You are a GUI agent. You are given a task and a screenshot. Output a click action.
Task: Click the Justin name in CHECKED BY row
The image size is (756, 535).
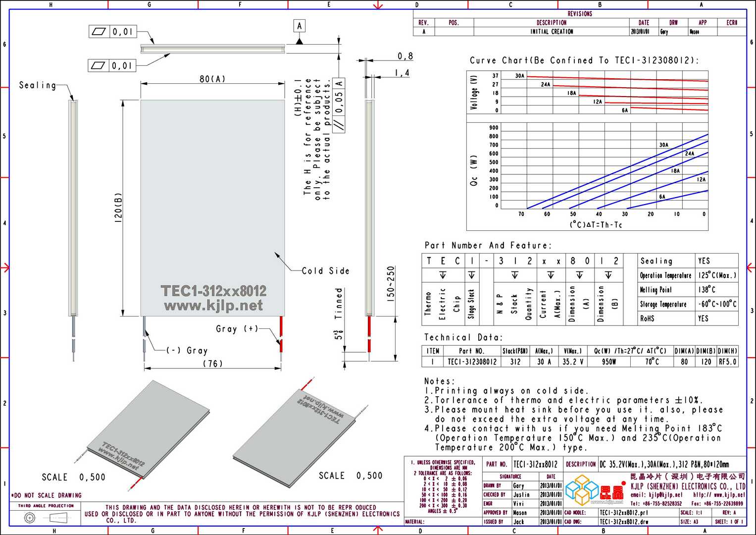pyautogui.click(x=521, y=494)
